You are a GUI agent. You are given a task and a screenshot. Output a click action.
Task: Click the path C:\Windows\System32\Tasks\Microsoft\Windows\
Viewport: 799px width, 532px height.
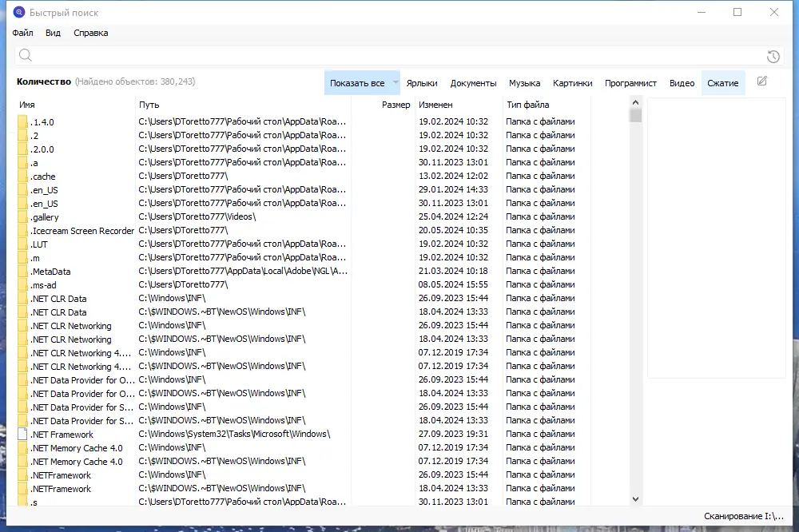tap(234, 435)
